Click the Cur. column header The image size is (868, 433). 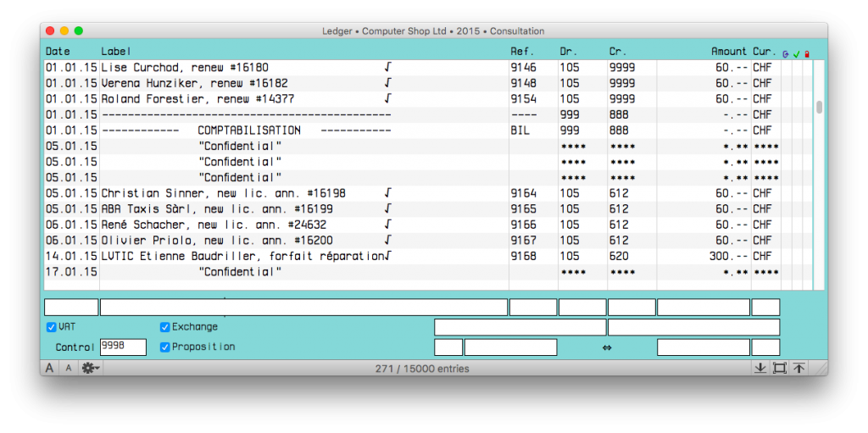coord(765,52)
